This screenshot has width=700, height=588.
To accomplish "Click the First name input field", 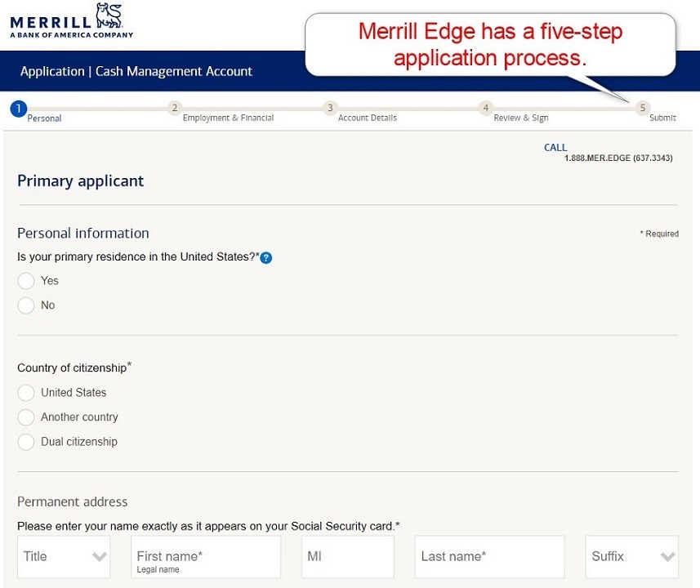I will click(x=204, y=556).
